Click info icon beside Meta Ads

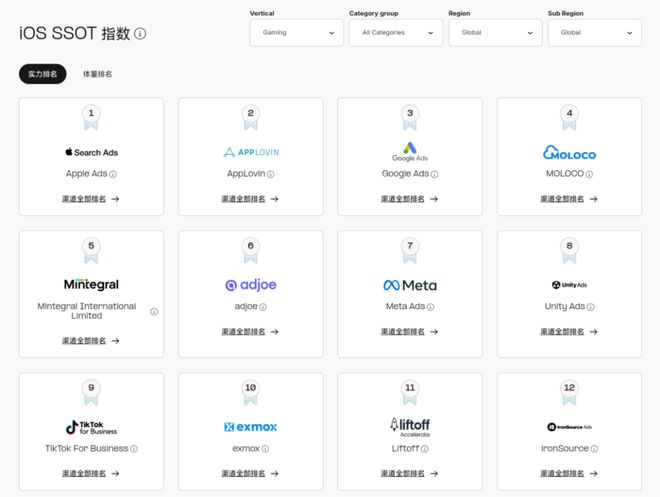[430, 307]
